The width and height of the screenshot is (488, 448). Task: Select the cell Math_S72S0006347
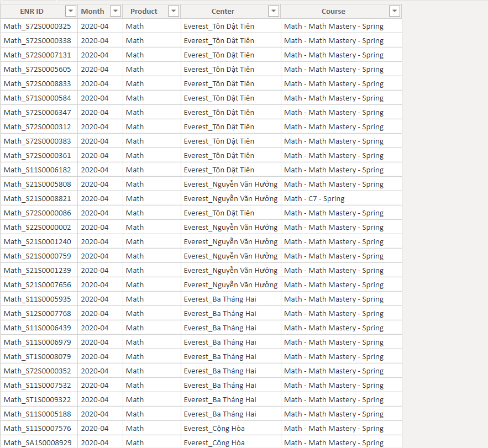click(39, 112)
